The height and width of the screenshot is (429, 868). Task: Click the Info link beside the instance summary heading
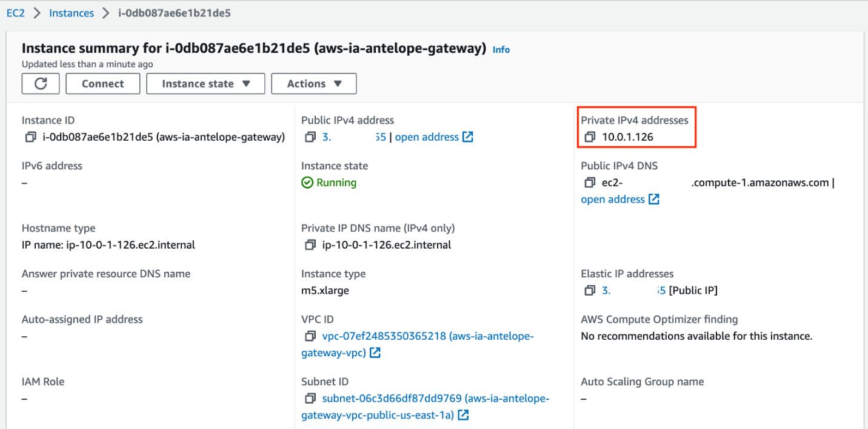[x=501, y=50]
